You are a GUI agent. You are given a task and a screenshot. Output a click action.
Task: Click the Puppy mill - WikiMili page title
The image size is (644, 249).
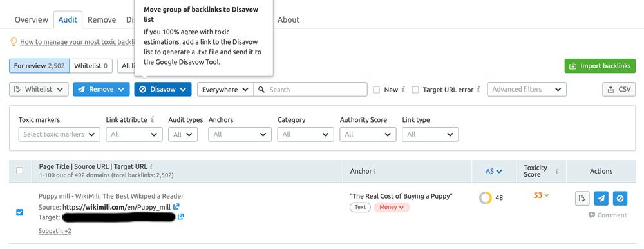(x=111, y=196)
